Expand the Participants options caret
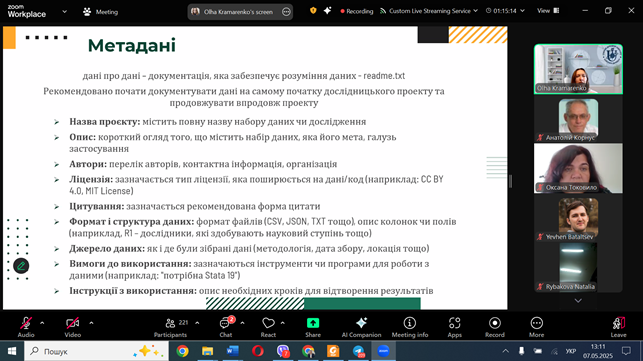 tap(197, 323)
